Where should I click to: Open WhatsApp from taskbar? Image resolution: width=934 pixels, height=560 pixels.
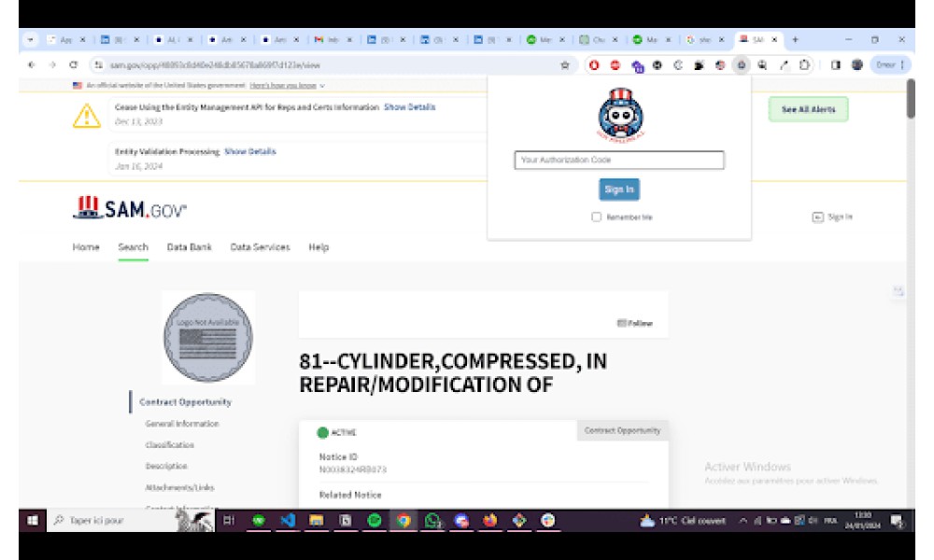click(432, 521)
